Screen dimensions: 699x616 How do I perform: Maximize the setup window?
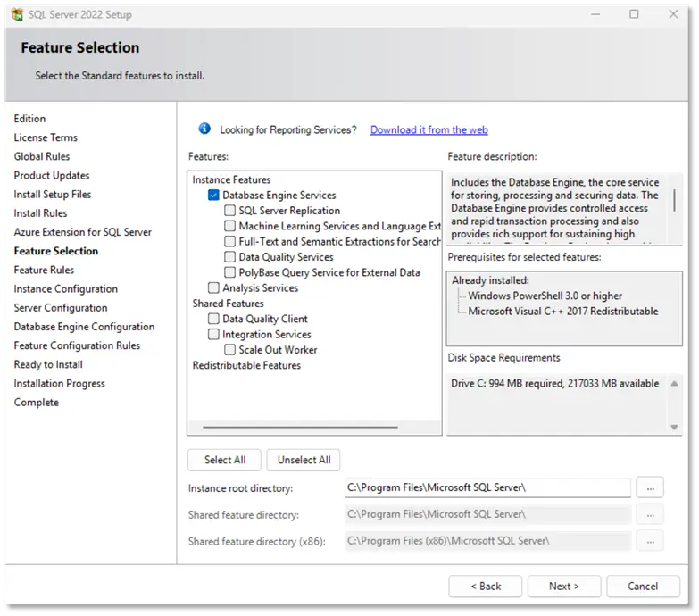pyautogui.click(x=634, y=14)
